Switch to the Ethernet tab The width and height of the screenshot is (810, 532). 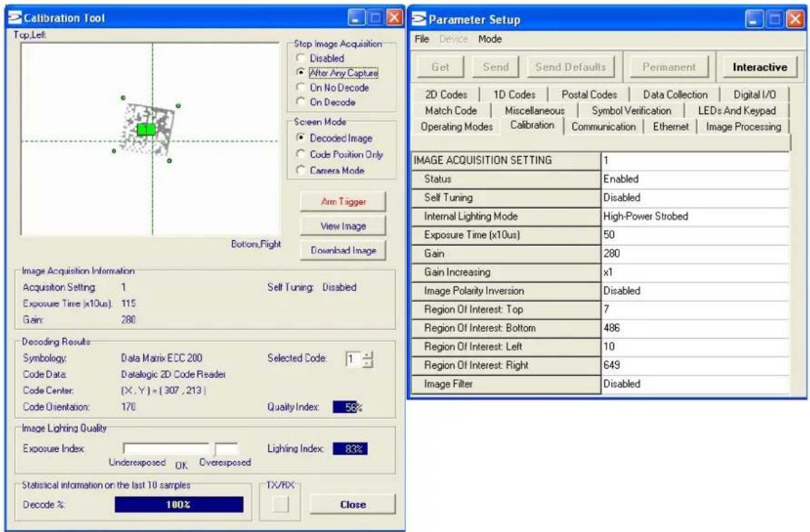(x=671, y=126)
